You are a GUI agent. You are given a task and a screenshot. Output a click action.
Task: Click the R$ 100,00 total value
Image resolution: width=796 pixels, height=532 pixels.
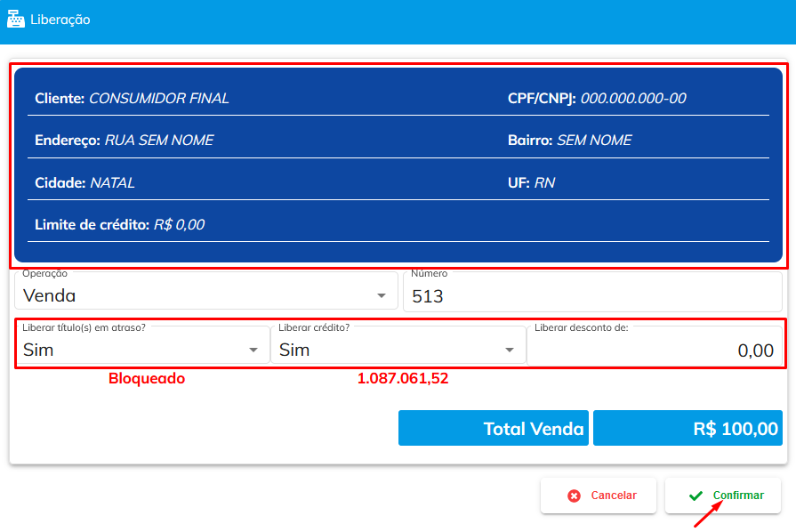pos(687,428)
